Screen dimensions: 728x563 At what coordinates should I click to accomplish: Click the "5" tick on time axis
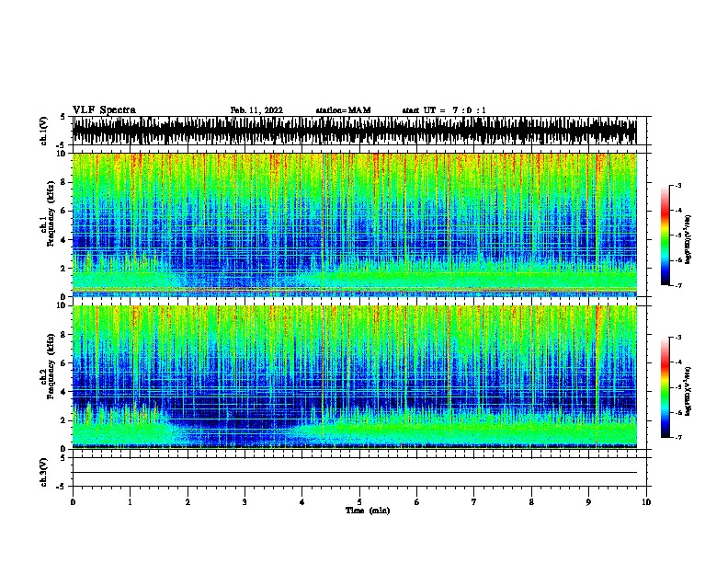[359, 502]
